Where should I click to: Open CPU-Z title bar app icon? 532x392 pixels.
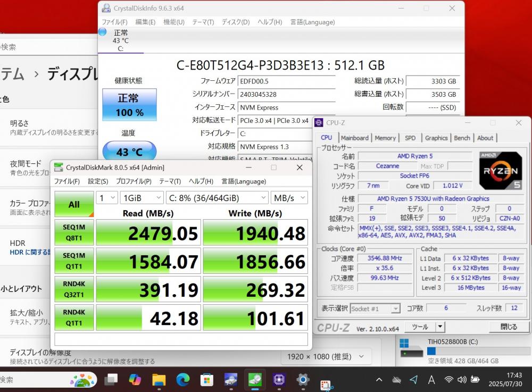[x=319, y=122]
